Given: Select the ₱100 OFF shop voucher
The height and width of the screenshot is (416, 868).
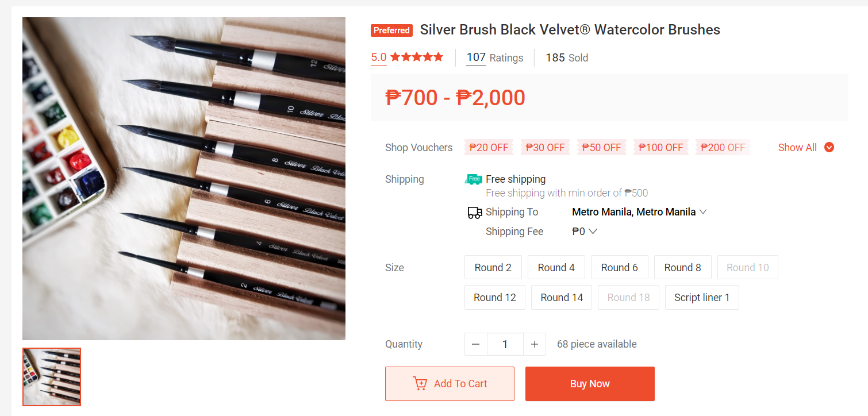Looking at the screenshot, I should (661, 148).
